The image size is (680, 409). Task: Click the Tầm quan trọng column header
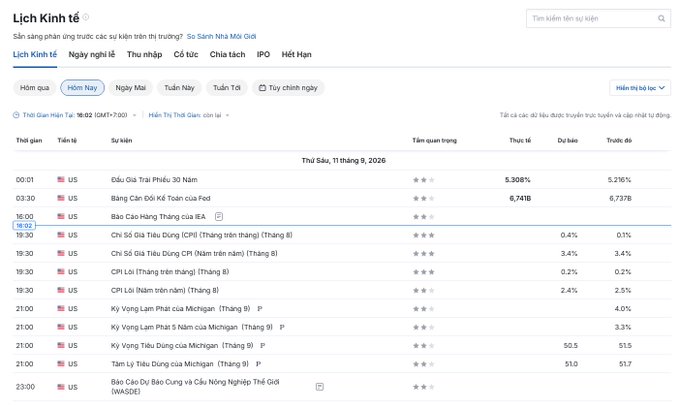(434, 141)
